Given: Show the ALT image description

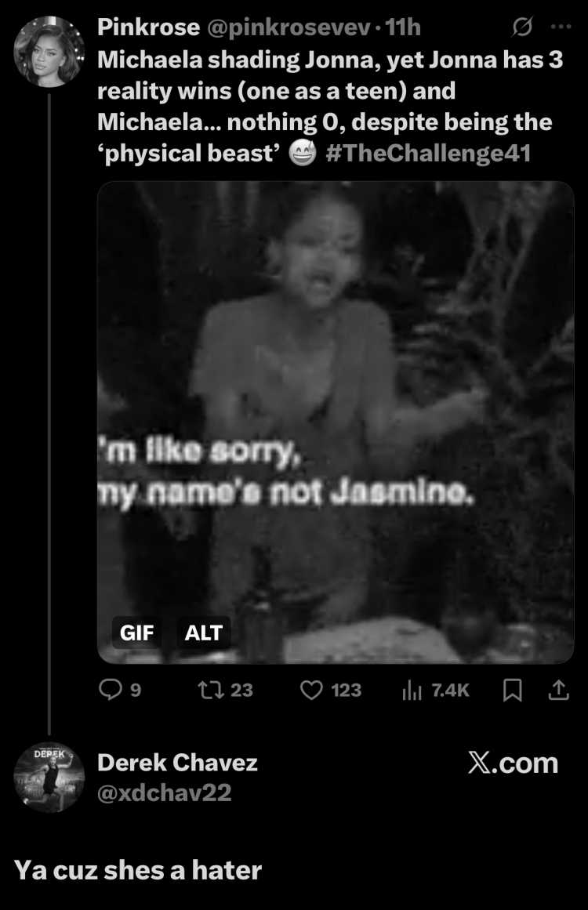Looking at the screenshot, I should tap(203, 632).
